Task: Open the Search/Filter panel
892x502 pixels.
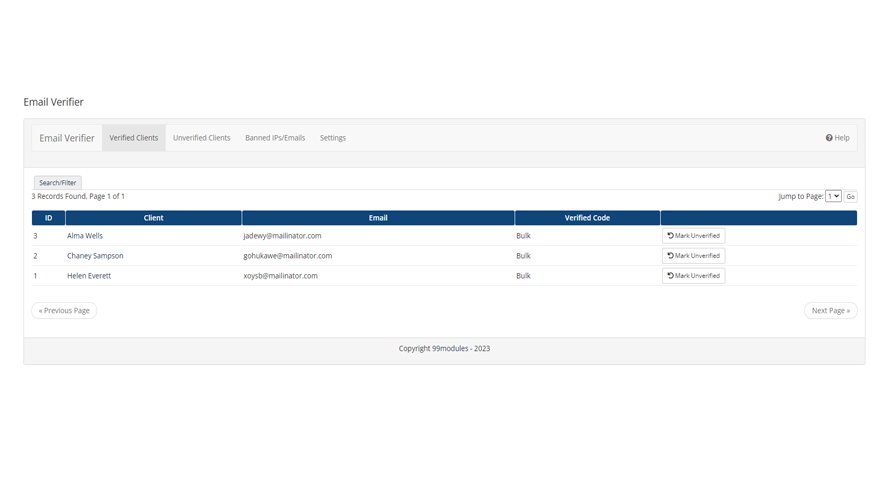Action: pyautogui.click(x=57, y=183)
